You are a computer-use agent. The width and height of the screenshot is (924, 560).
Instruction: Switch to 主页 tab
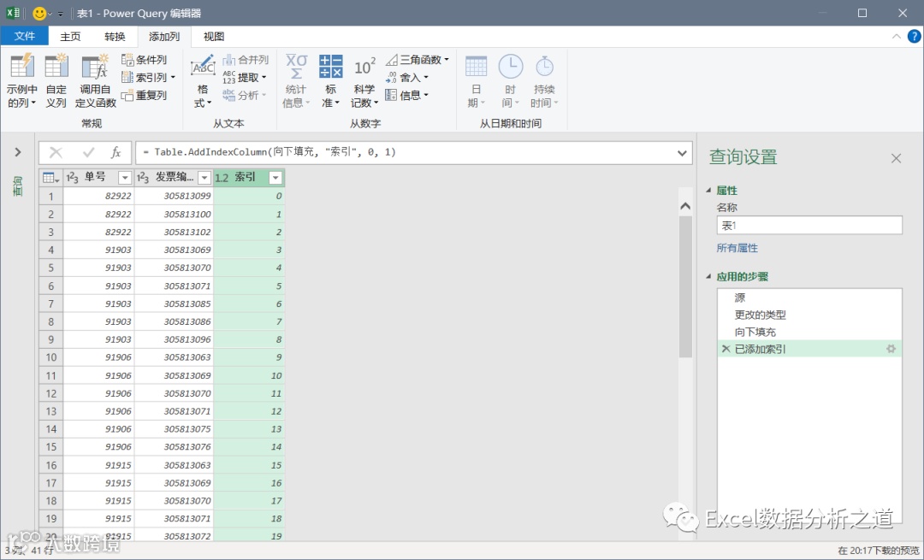click(x=70, y=37)
